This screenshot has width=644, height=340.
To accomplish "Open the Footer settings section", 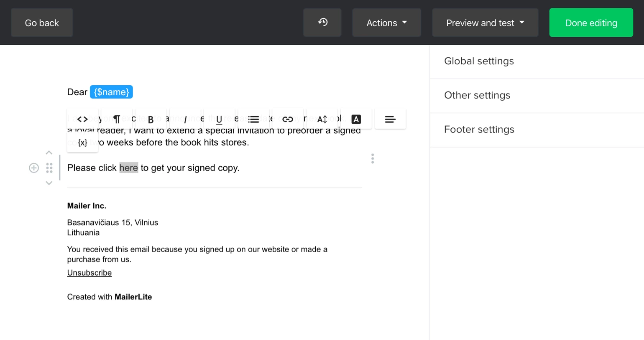I will 479,129.
